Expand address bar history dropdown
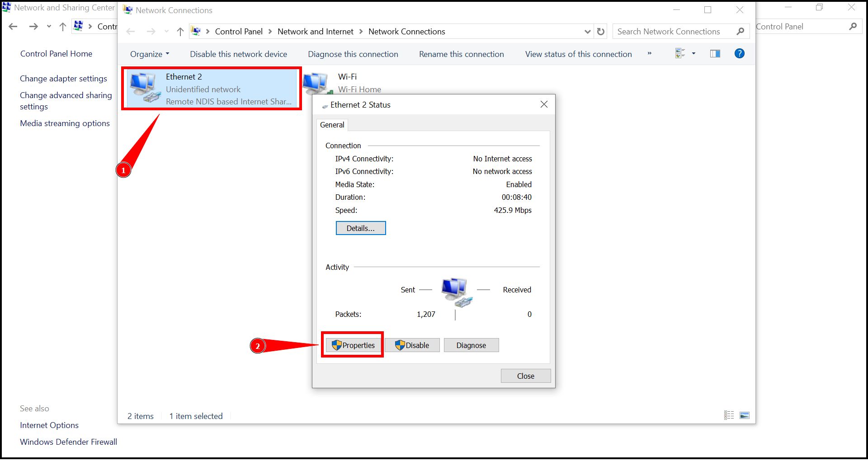 (x=587, y=32)
